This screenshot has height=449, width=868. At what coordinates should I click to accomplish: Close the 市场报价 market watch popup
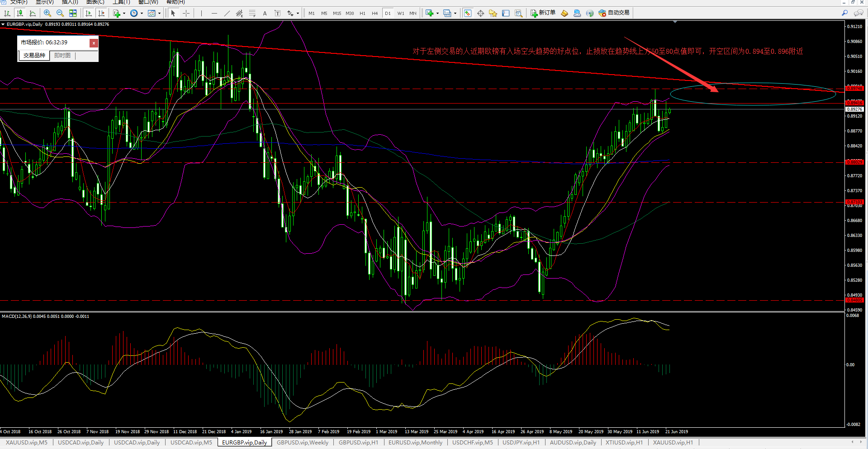94,43
